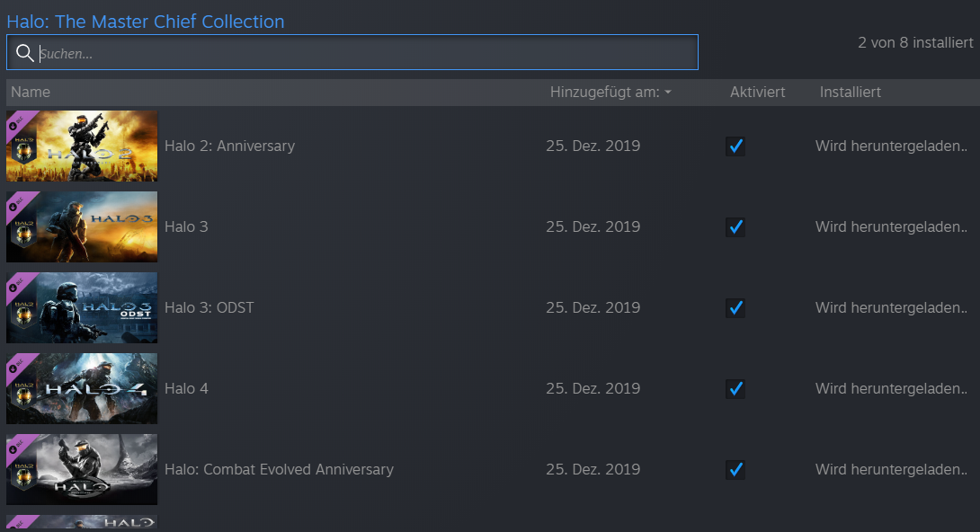Disable the Halo 2: Anniversary checkbox

pyautogui.click(x=735, y=146)
